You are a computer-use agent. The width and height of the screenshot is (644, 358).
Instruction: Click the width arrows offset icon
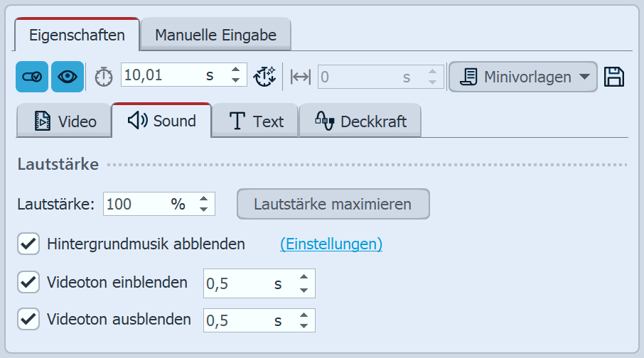[x=301, y=77]
